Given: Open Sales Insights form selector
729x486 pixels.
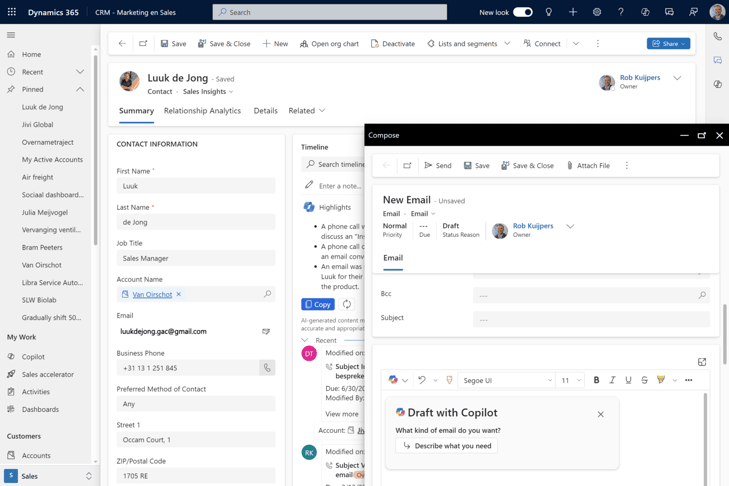Looking at the screenshot, I should (208, 92).
